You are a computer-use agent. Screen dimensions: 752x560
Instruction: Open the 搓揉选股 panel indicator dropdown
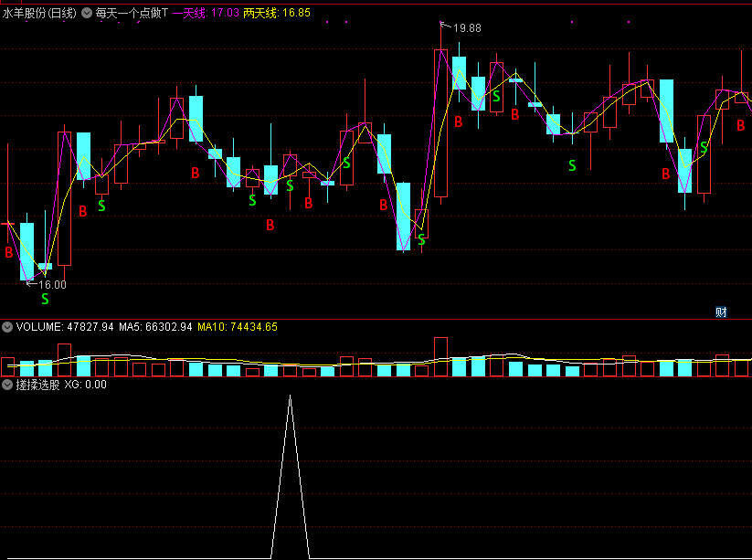[x=7, y=385]
